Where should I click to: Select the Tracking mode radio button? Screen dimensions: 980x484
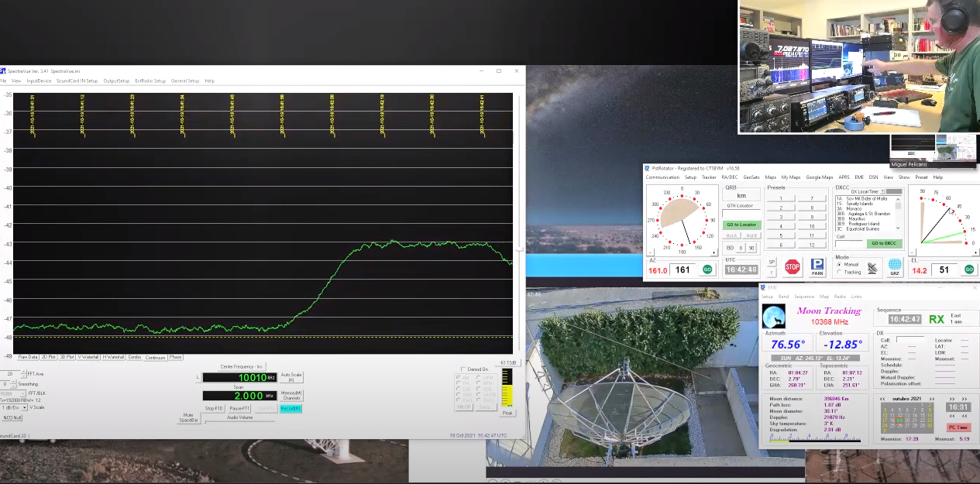click(x=839, y=272)
